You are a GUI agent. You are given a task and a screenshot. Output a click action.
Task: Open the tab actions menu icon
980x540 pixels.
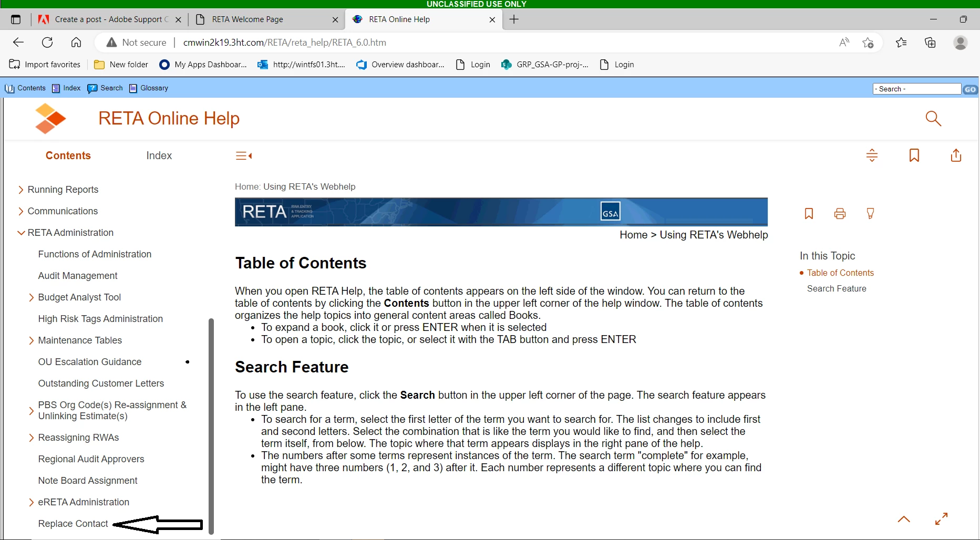(16, 19)
